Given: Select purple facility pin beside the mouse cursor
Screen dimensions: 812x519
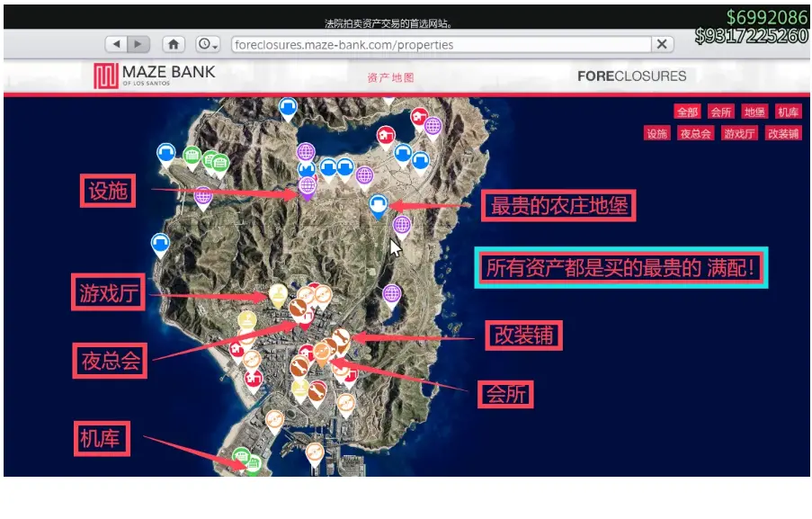Looking at the screenshot, I should point(402,227).
